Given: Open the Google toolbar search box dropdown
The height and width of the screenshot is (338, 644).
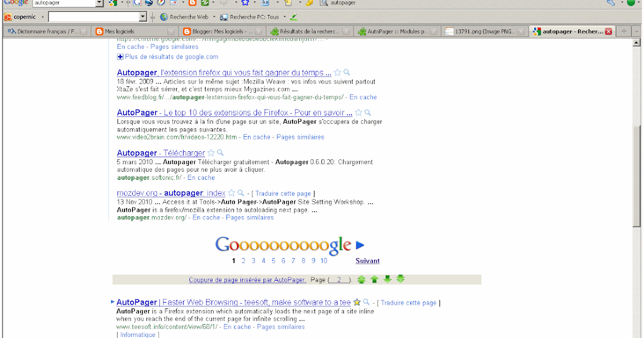Looking at the screenshot, I should point(99,3).
